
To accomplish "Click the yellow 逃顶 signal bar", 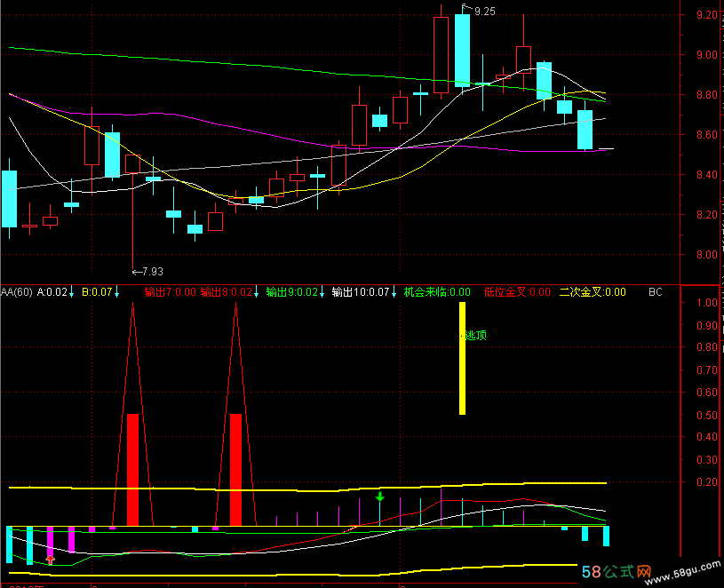I will point(463,358).
